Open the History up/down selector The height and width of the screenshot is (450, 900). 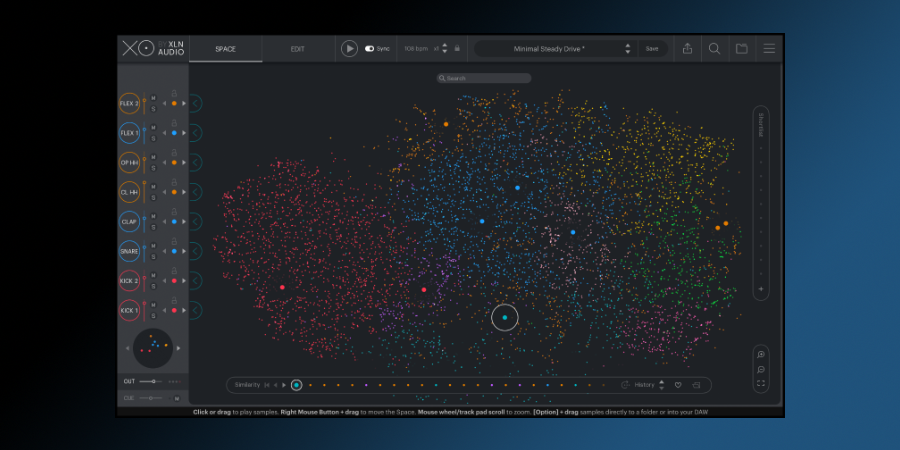tap(661, 385)
